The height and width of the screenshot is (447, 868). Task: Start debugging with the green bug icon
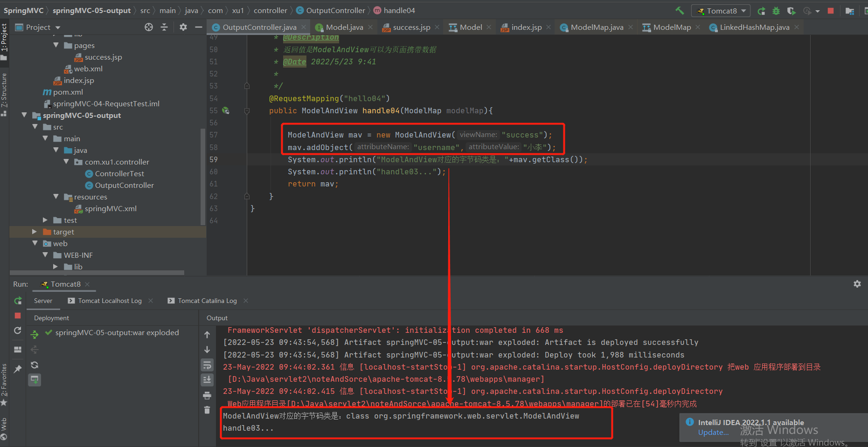[x=776, y=11]
